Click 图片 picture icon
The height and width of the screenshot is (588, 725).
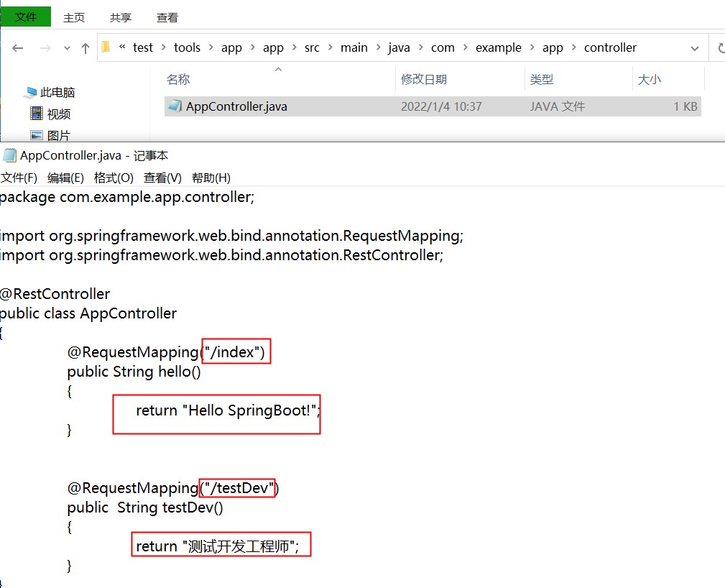pos(37,135)
